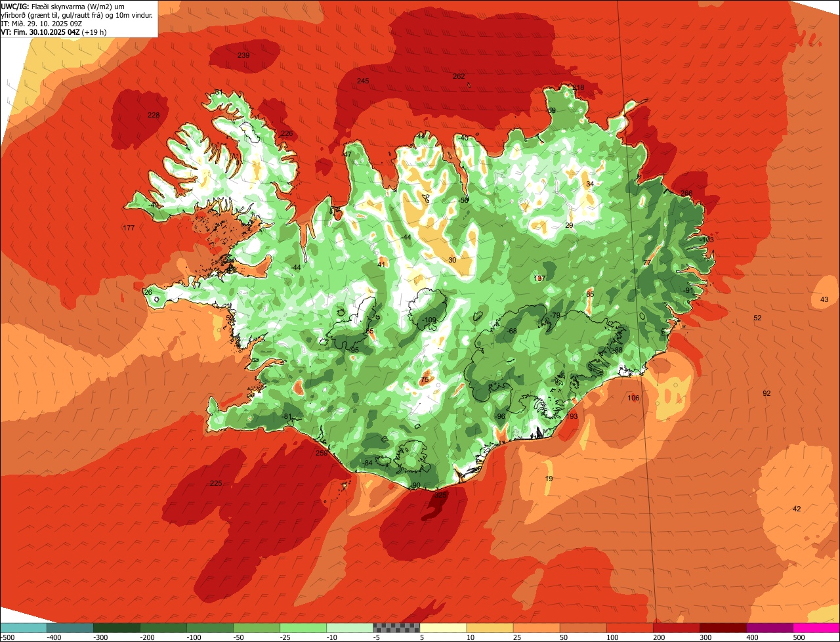840x642 pixels.
Task: Click the value 26 on the Snæfellsnes tip
Action: [x=148, y=292]
